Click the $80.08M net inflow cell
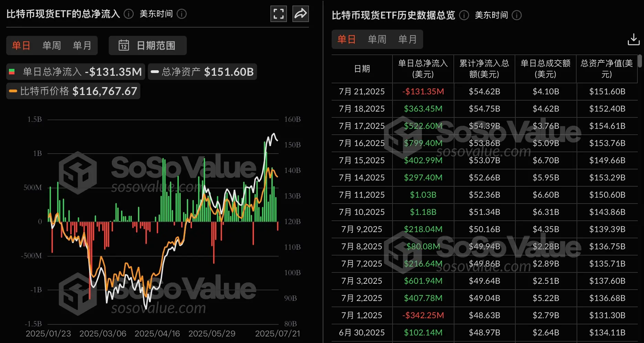The width and height of the screenshot is (644, 343). click(423, 247)
